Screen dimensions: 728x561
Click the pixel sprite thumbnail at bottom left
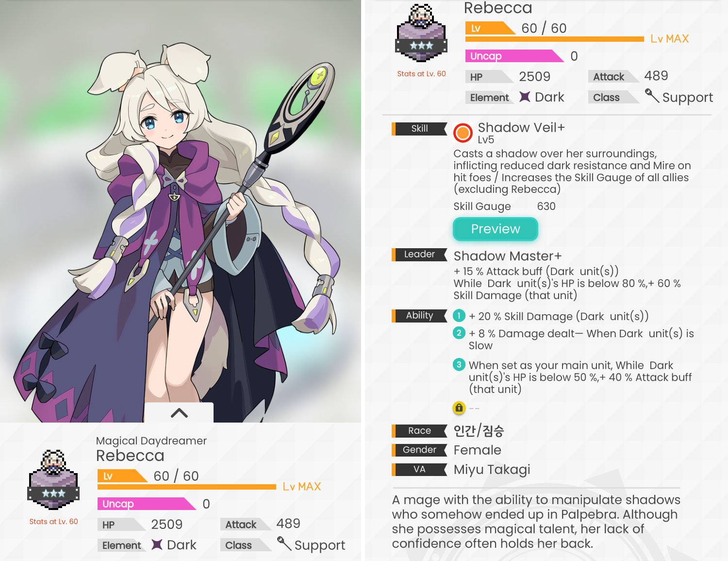pyautogui.click(x=53, y=479)
